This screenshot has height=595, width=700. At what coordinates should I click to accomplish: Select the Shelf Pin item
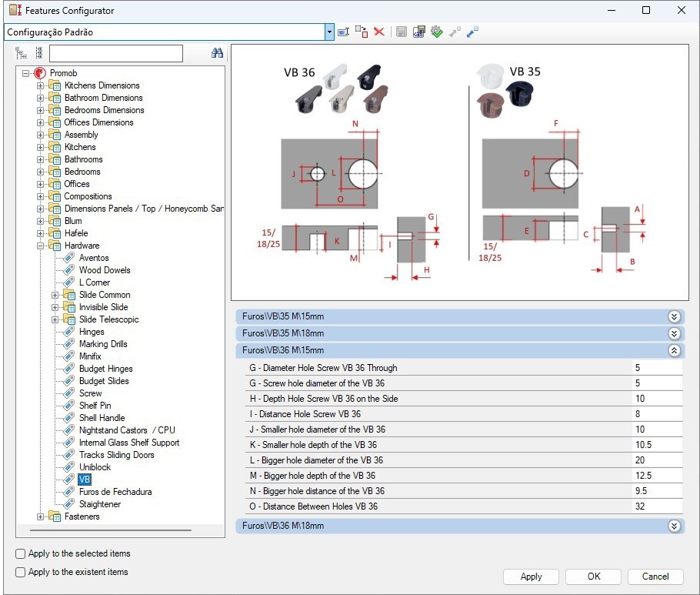click(x=95, y=406)
